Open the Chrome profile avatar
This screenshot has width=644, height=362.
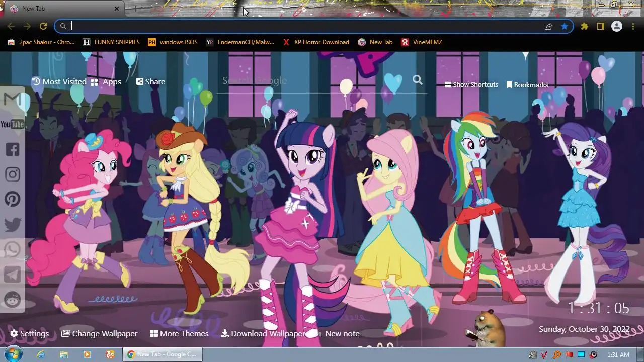point(616,26)
